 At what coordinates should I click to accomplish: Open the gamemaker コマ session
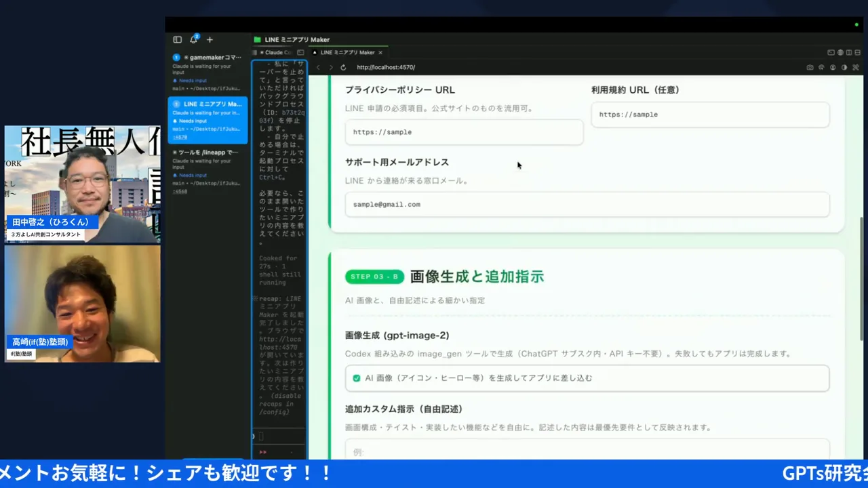point(208,73)
